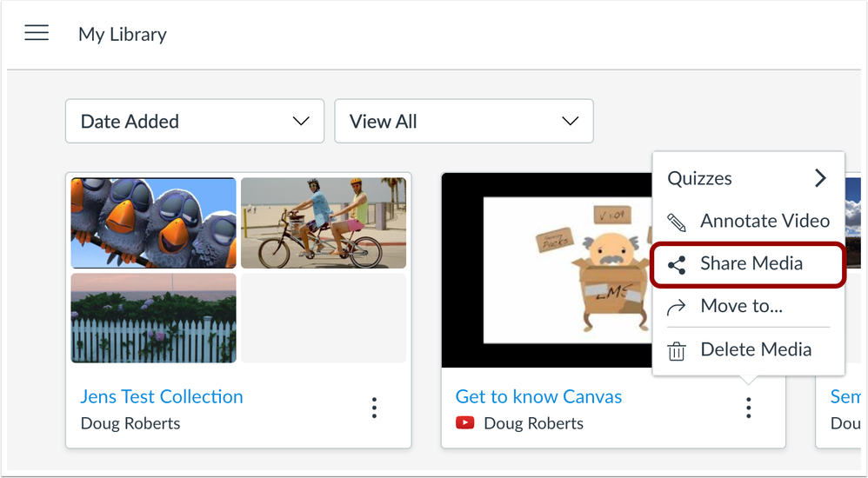This screenshot has width=868, height=478.
Task: Click the Annotate Video pencil icon
Action: tap(677, 222)
